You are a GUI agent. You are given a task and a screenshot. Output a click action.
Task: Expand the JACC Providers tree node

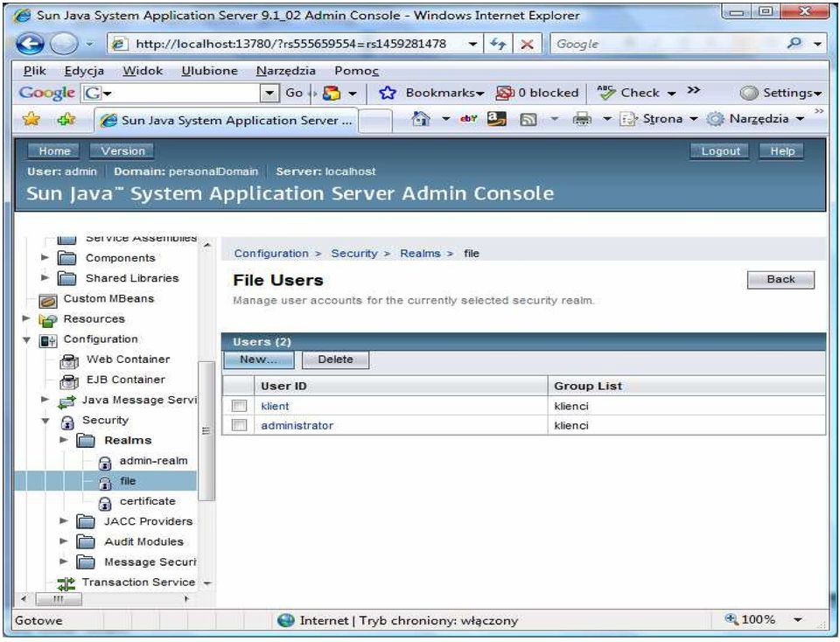click(x=64, y=520)
